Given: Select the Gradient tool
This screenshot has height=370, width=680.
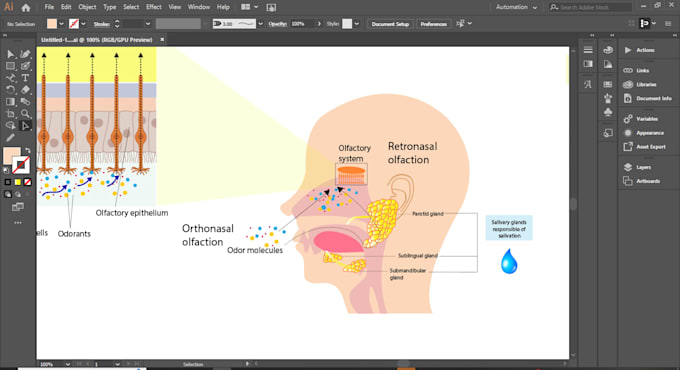Looking at the screenshot, I should 10,102.
